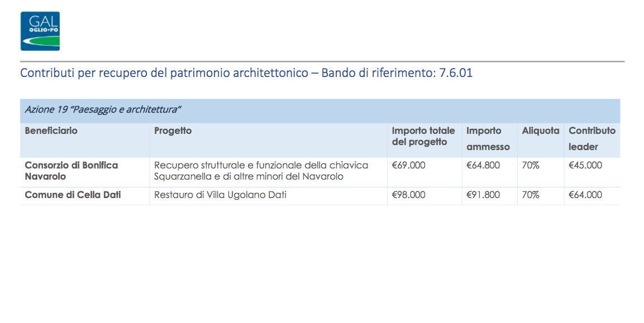644x323 pixels.
Task: Click the 'Contributi per recupero del patrimonio' heading
Action: 246,73
